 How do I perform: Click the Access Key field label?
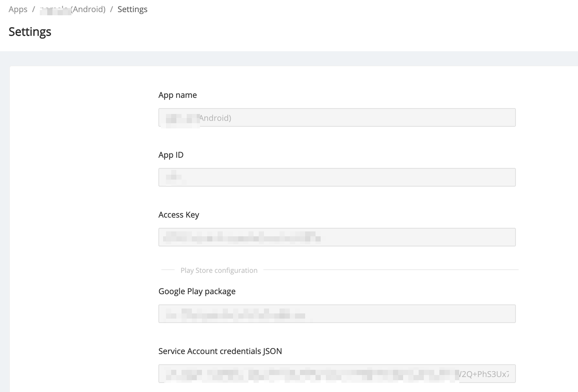pyautogui.click(x=179, y=215)
